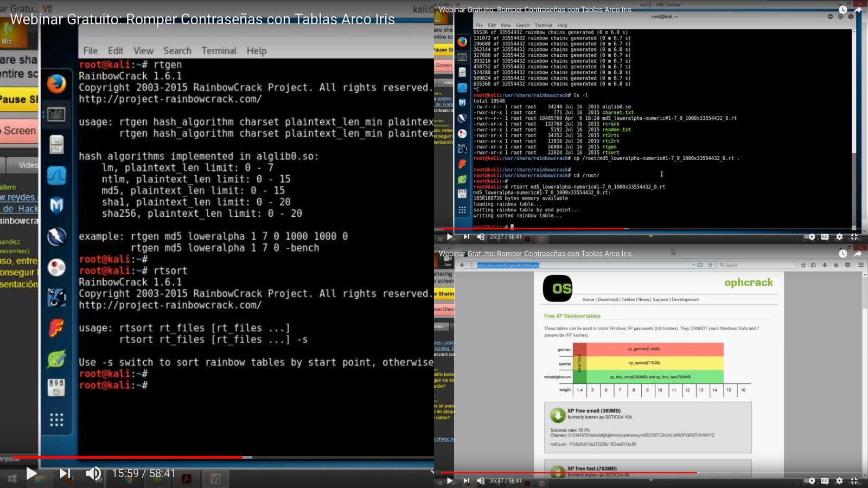The image size is (868, 488).
Task: Open the Support link in ophcrack navigation
Action: pyautogui.click(x=661, y=299)
